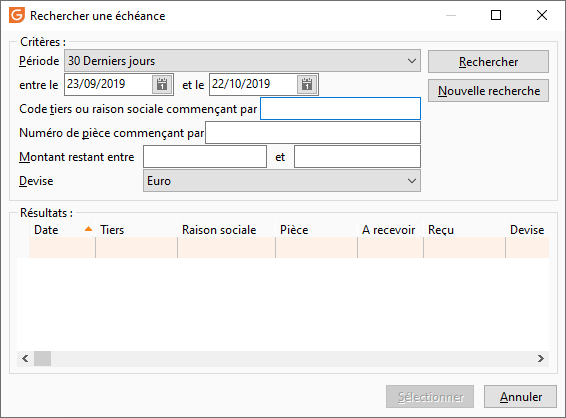Sort results by A recevoir column
The image size is (566, 418).
tap(391, 230)
